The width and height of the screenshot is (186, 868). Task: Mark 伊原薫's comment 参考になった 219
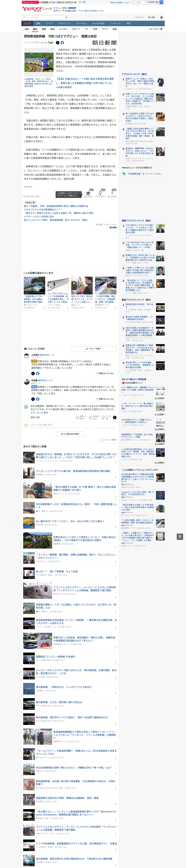point(105,399)
